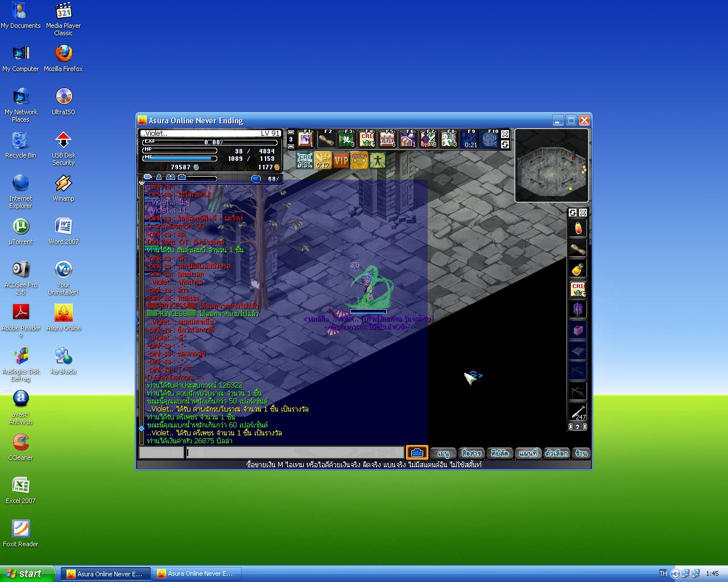Switch skill hotbar page up
This screenshot has height=582, width=728.
[291, 132]
